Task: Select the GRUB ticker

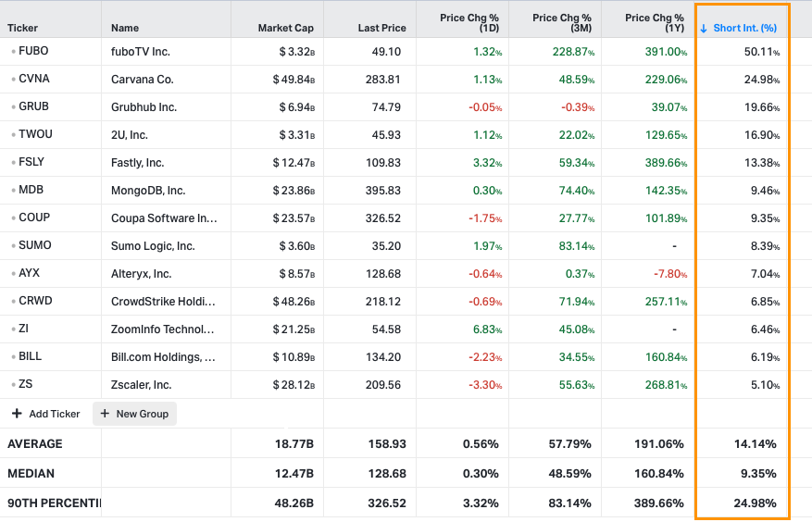Action: [33, 106]
